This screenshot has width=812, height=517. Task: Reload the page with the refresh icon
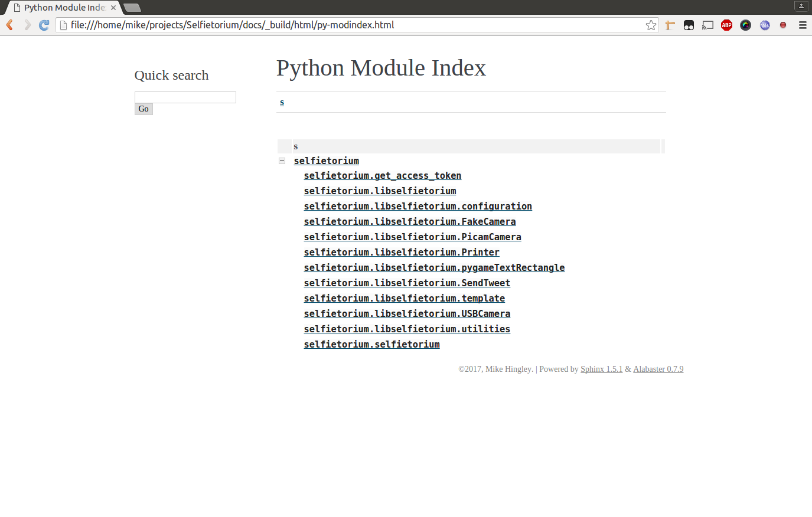click(44, 25)
